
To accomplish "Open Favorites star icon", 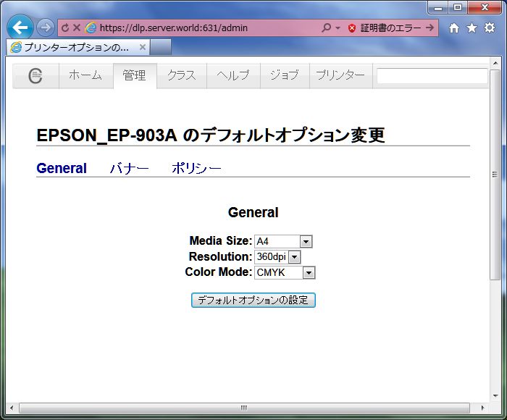I will (x=472, y=28).
